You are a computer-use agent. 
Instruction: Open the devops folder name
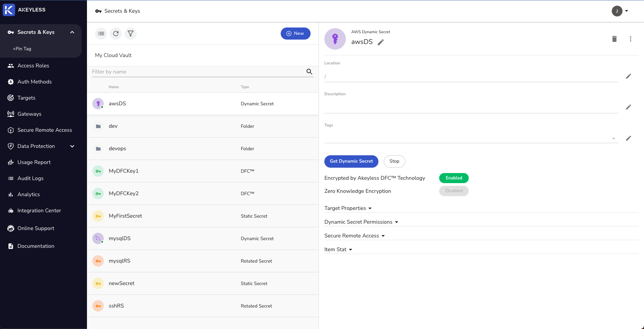(x=118, y=149)
